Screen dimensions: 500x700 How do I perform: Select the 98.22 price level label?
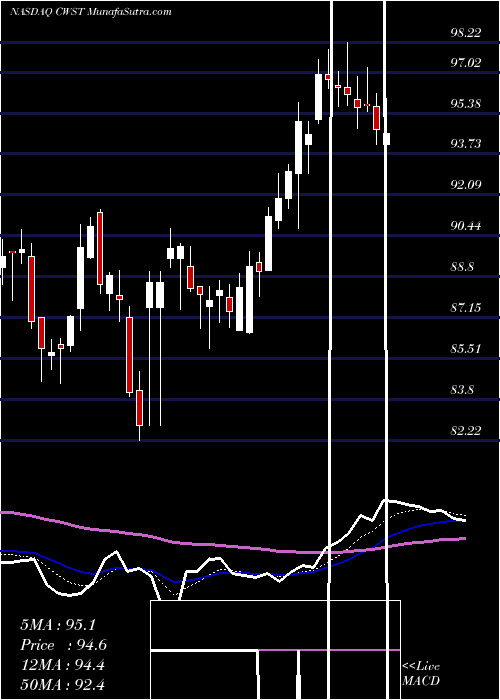467,33
